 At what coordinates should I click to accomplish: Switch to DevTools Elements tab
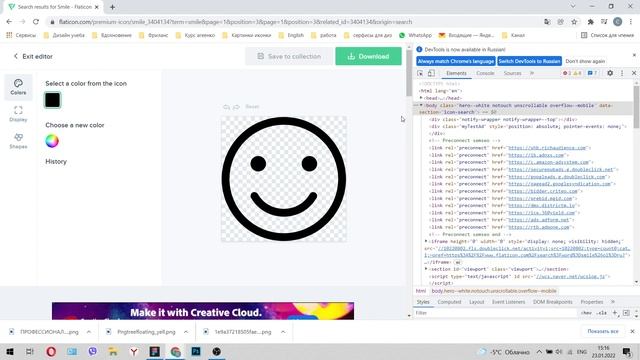(456, 73)
